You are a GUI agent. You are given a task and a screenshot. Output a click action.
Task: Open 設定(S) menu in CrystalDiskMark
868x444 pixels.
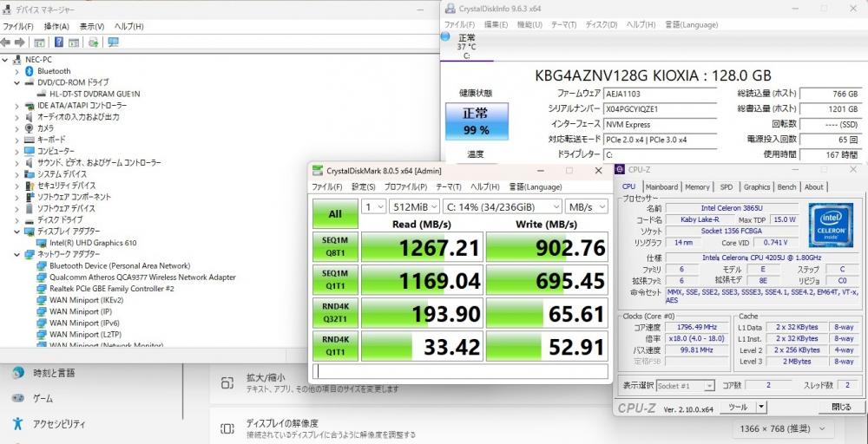(364, 187)
